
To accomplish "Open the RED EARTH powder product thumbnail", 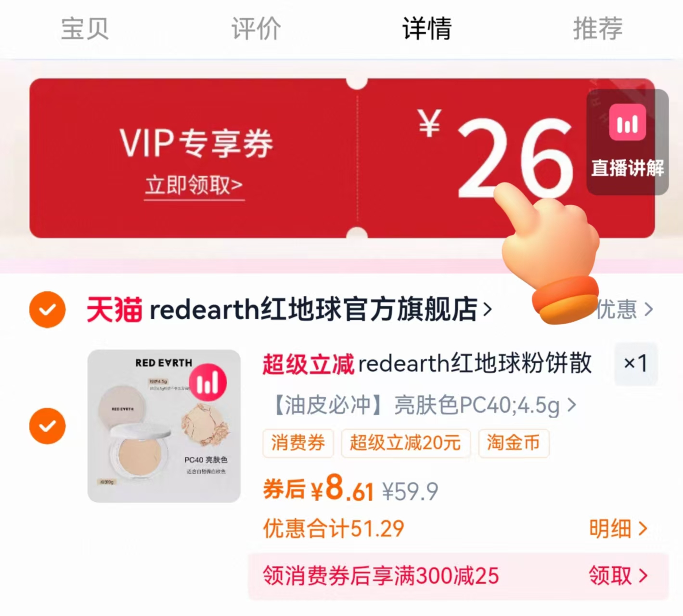I will pos(164,426).
